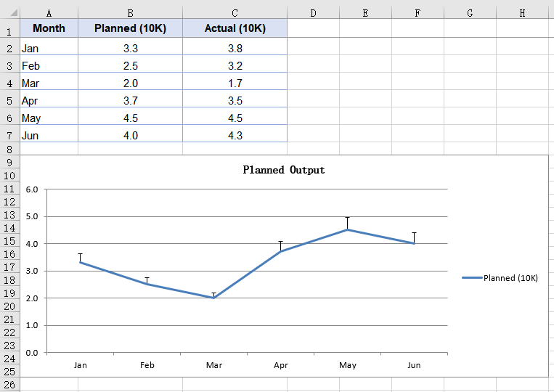The height and width of the screenshot is (392, 554).
Task: Select the 'Jun' cell in table
Action: pos(49,134)
